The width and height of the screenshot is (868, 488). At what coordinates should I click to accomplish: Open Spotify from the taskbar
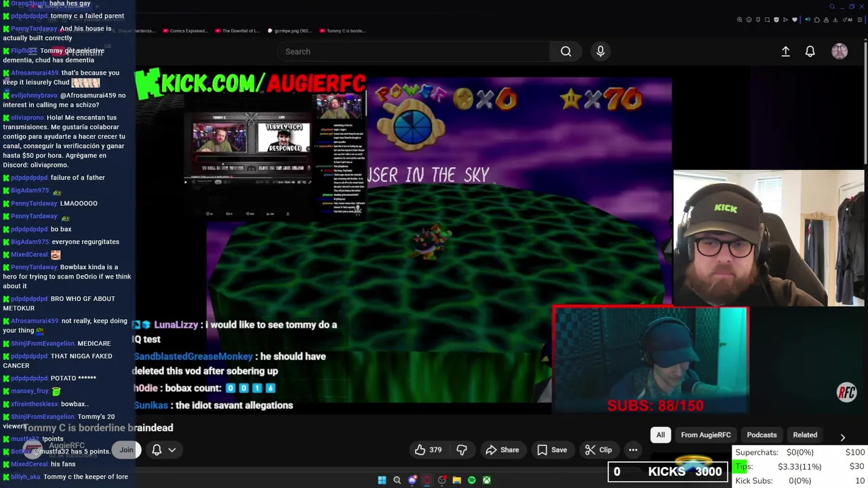tap(471, 481)
